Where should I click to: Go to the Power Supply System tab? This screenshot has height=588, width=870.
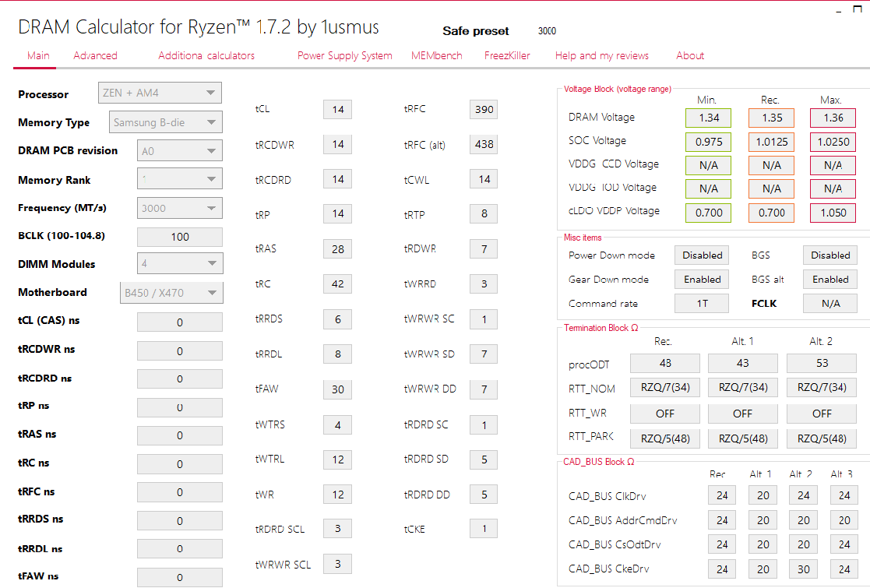point(344,55)
